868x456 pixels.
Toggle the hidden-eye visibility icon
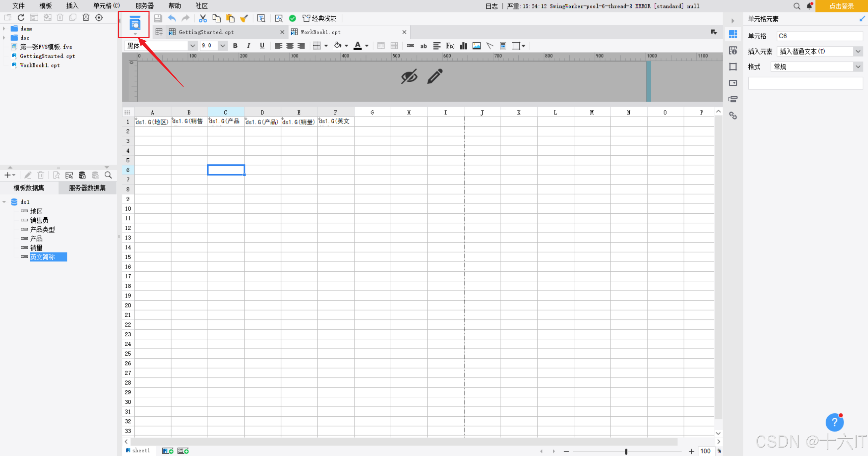click(x=409, y=76)
